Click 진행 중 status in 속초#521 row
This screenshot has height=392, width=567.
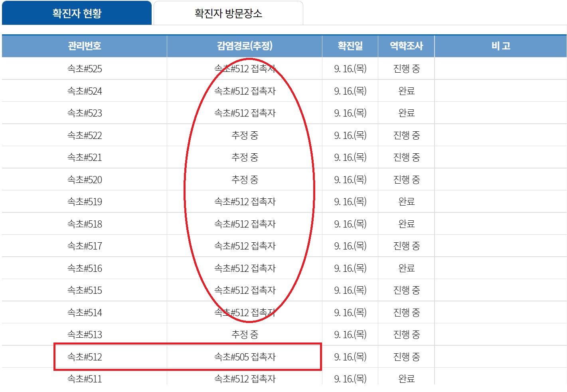click(406, 157)
